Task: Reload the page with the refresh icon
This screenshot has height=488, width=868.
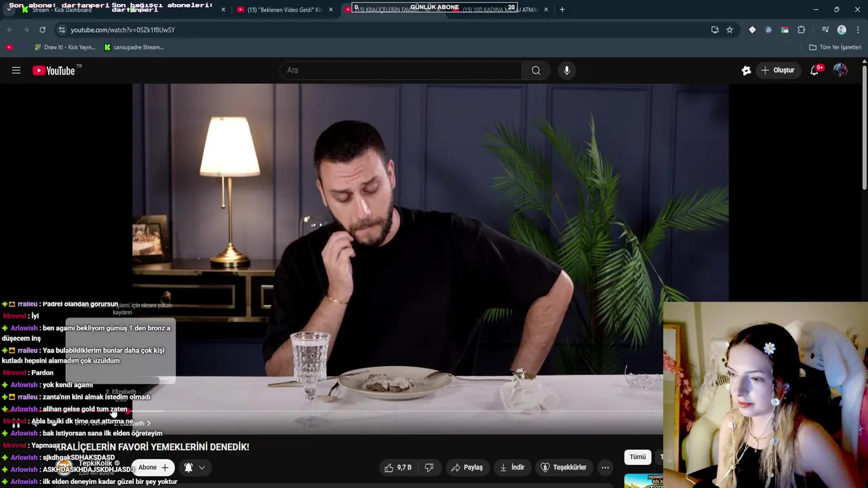Action: click(42, 30)
